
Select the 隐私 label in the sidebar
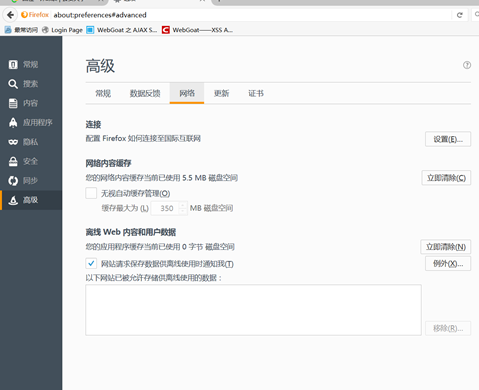(x=30, y=142)
